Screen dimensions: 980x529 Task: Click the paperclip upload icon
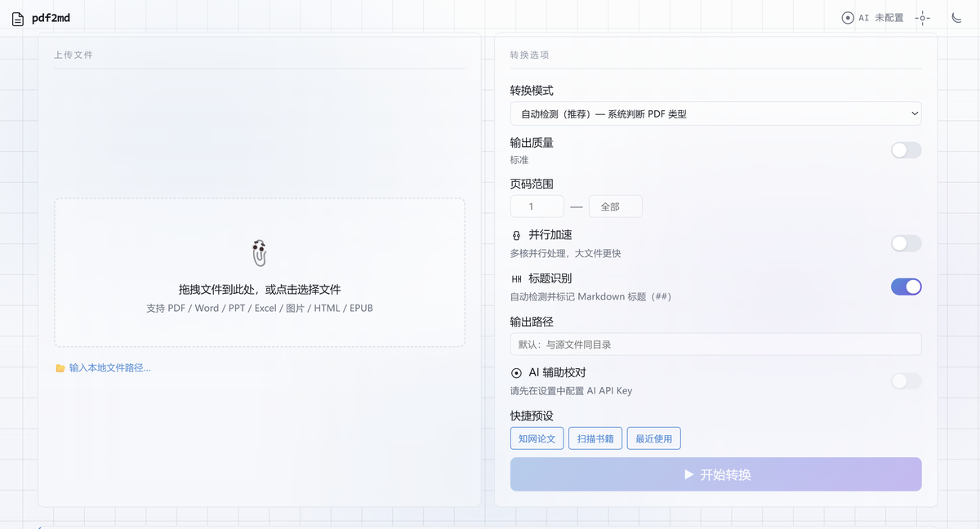click(260, 253)
